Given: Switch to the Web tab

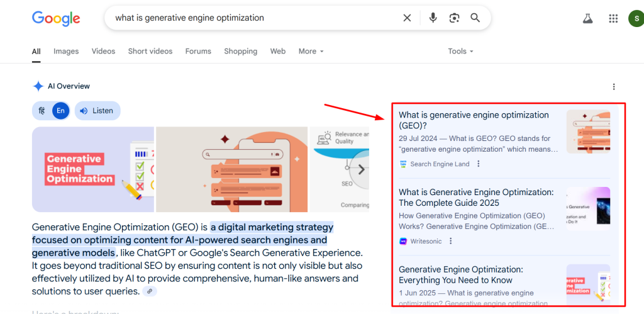Looking at the screenshot, I should 277,52.
